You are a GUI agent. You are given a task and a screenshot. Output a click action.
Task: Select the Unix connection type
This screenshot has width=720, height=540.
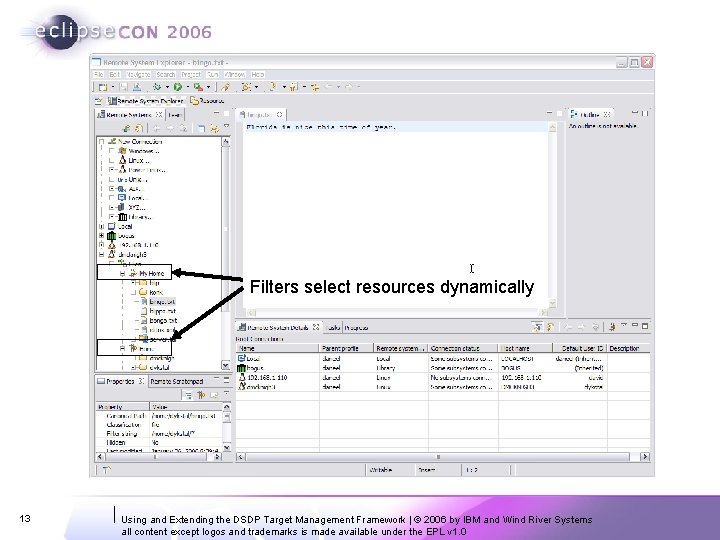(132, 179)
